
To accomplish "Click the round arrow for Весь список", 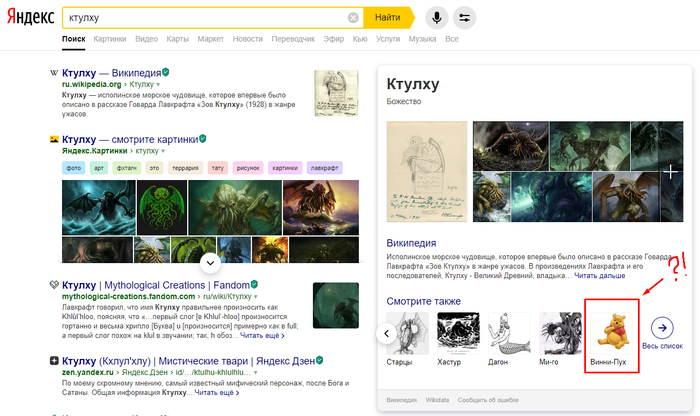I will (662, 327).
